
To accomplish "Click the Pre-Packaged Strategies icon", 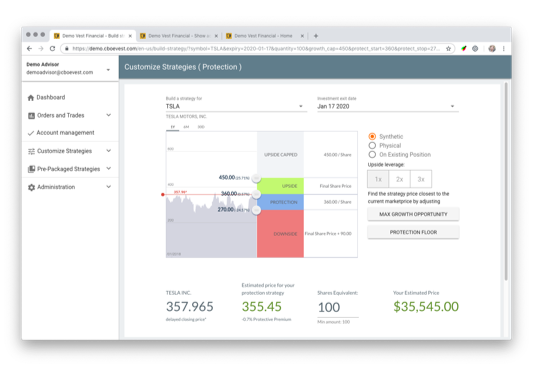I will coord(31,169).
